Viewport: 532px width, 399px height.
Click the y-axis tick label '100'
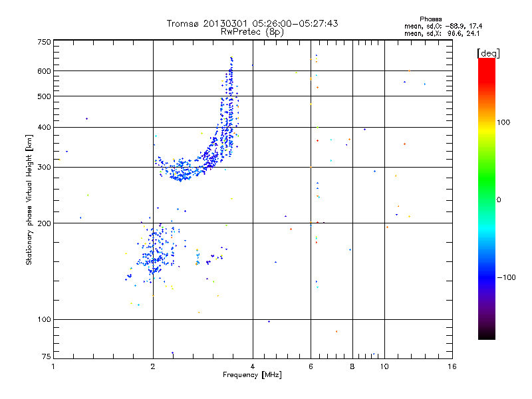[44, 320]
